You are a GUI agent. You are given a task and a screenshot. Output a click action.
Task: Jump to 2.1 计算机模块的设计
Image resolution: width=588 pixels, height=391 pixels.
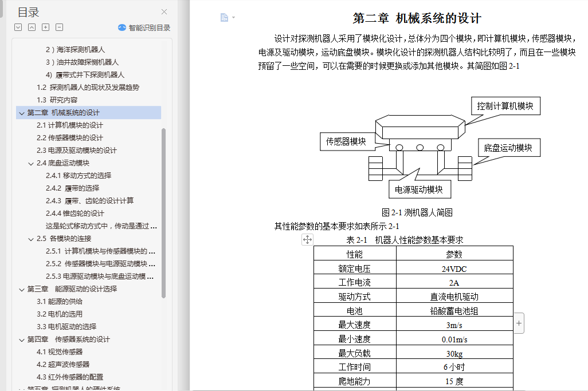pyautogui.click(x=70, y=125)
